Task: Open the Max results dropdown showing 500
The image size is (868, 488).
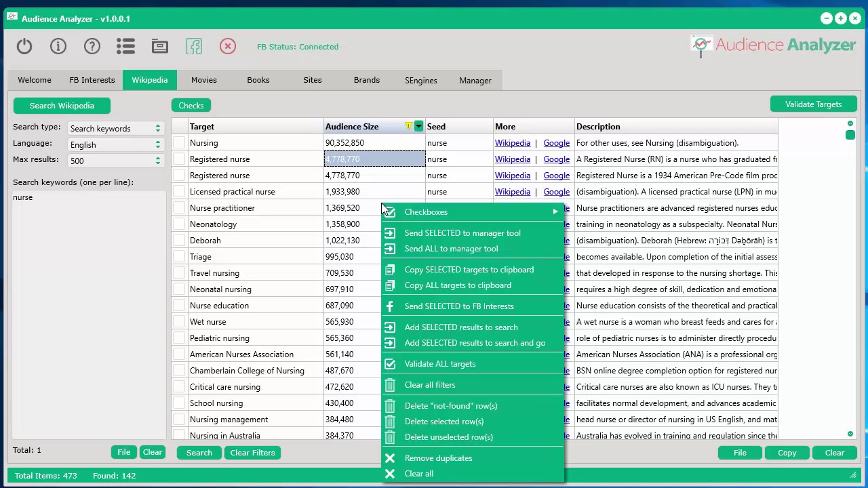Action: (x=115, y=161)
